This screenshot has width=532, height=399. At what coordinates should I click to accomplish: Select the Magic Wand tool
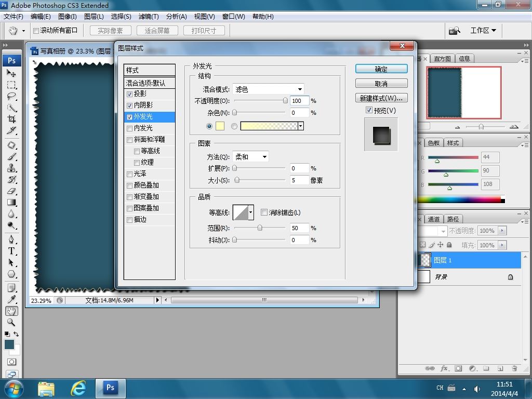pos(11,108)
